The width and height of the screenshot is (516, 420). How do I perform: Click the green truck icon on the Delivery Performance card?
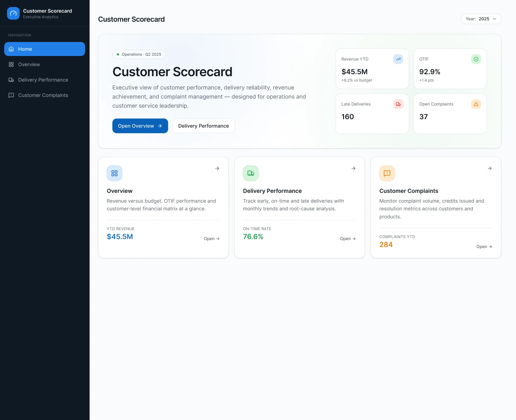(x=251, y=173)
